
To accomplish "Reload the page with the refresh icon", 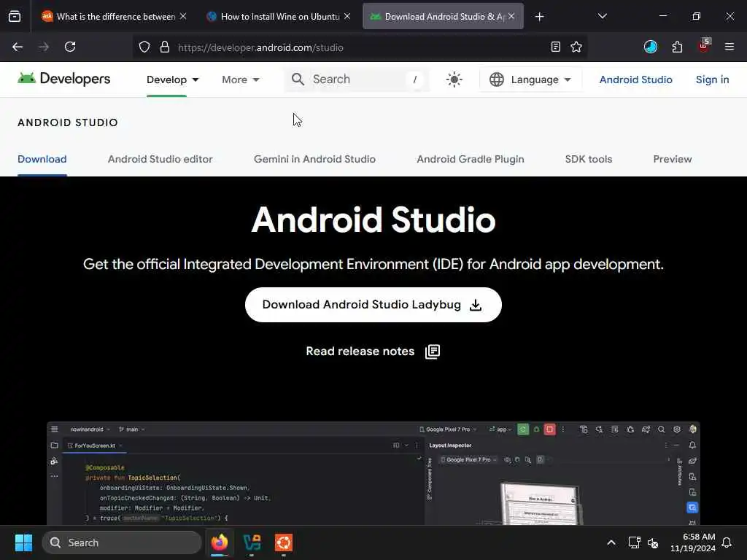I will point(70,47).
